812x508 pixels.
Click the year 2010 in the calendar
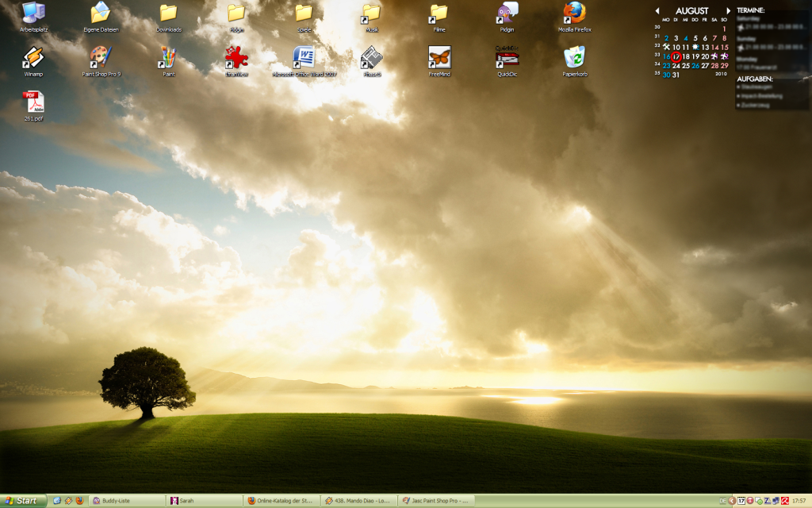pos(722,74)
